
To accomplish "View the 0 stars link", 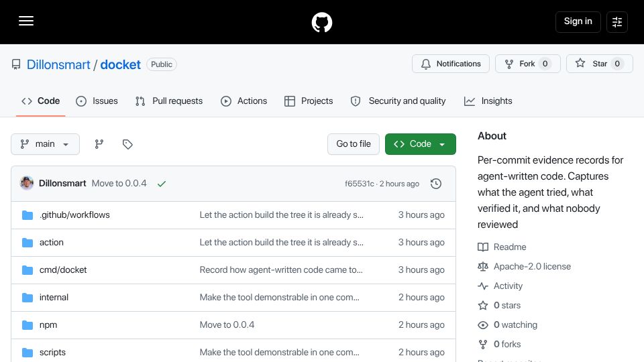I will pos(499,306).
